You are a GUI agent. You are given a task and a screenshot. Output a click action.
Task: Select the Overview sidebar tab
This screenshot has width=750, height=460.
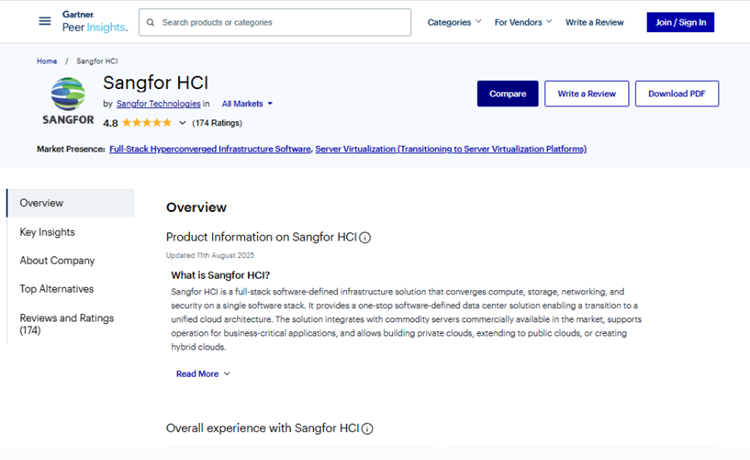tap(71, 203)
